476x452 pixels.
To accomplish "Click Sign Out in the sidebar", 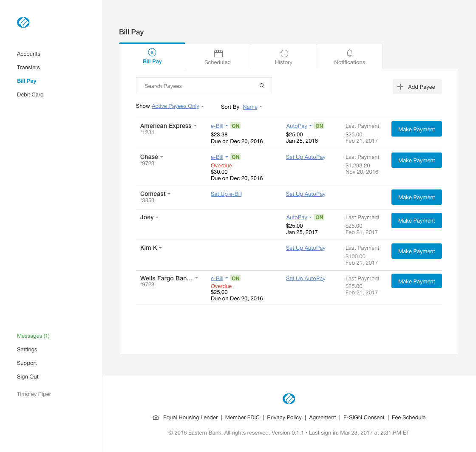I will [28, 377].
